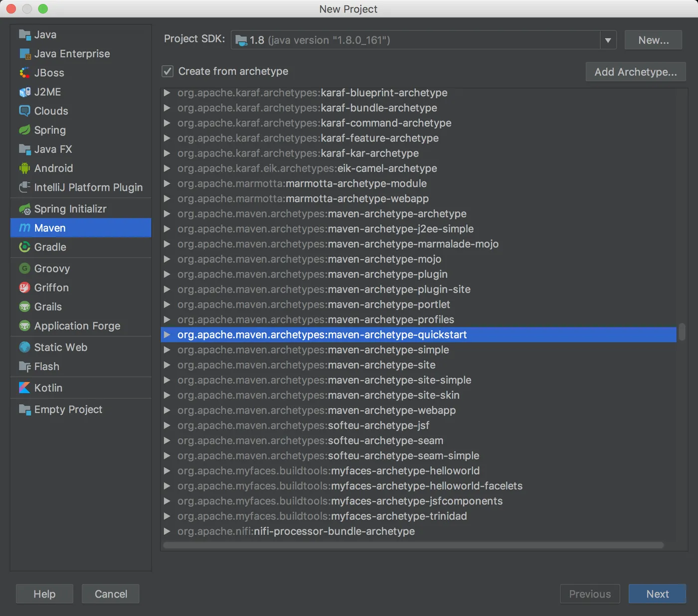Select maven-archetype-site-skin row
698x616 pixels.
click(419, 395)
